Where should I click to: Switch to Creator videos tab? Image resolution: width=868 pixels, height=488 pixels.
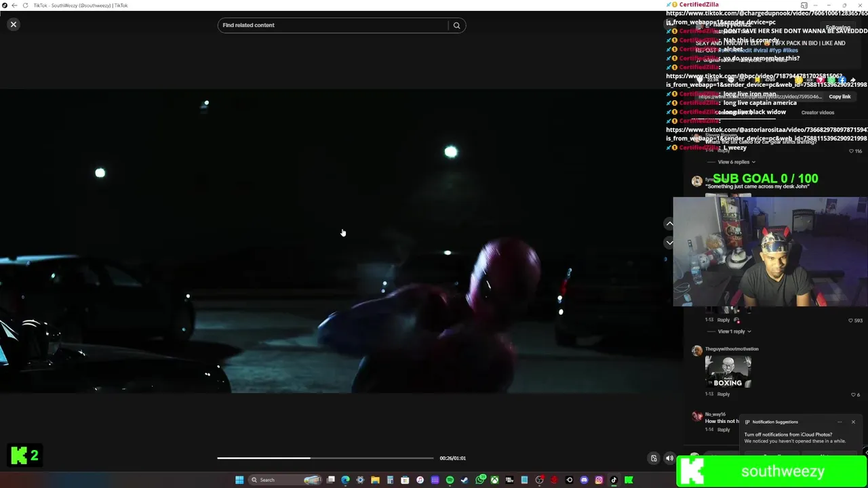point(818,113)
